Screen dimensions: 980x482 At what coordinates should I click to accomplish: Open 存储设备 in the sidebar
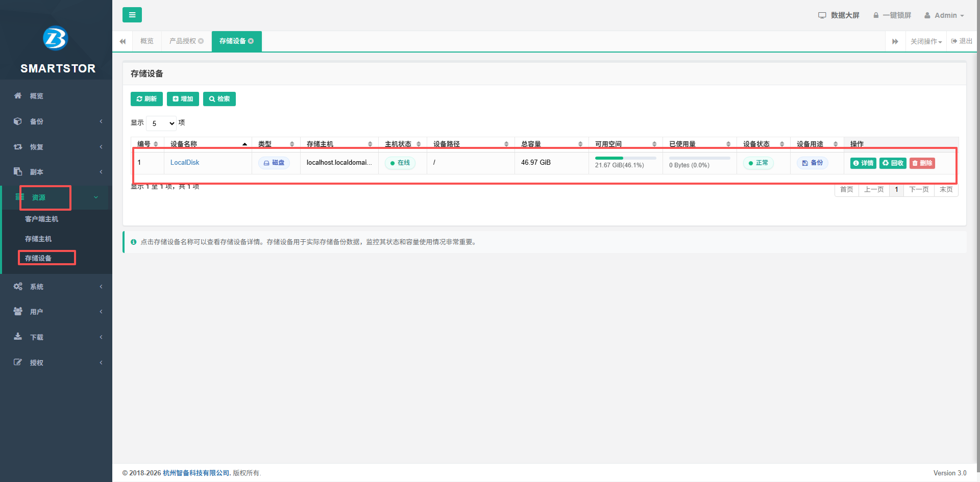click(38, 258)
